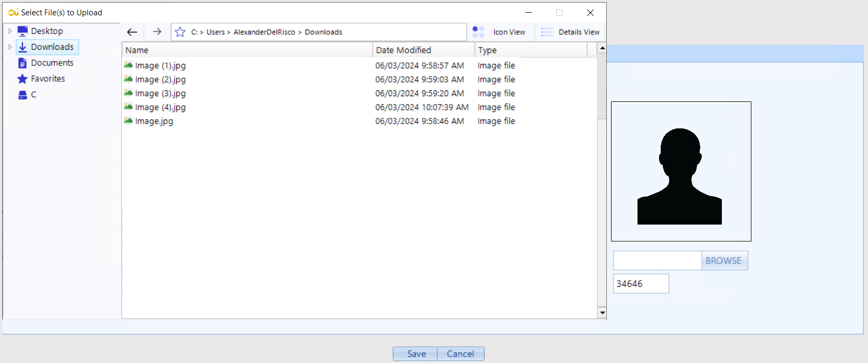Screen dimensions: 868x363
Task: Click the Image.jpg file icon
Action: point(128,121)
